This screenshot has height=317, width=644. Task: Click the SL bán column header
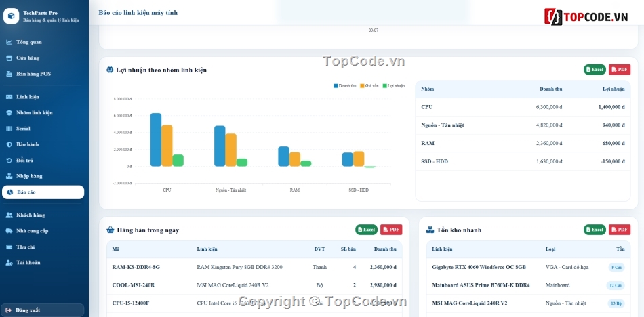pos(348,249)
